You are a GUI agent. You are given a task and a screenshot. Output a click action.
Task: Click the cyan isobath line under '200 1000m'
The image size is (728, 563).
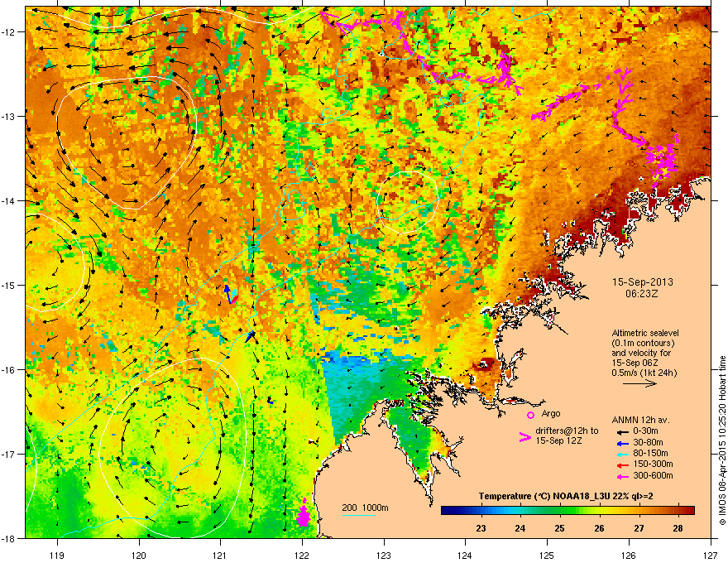pos(359,515)
